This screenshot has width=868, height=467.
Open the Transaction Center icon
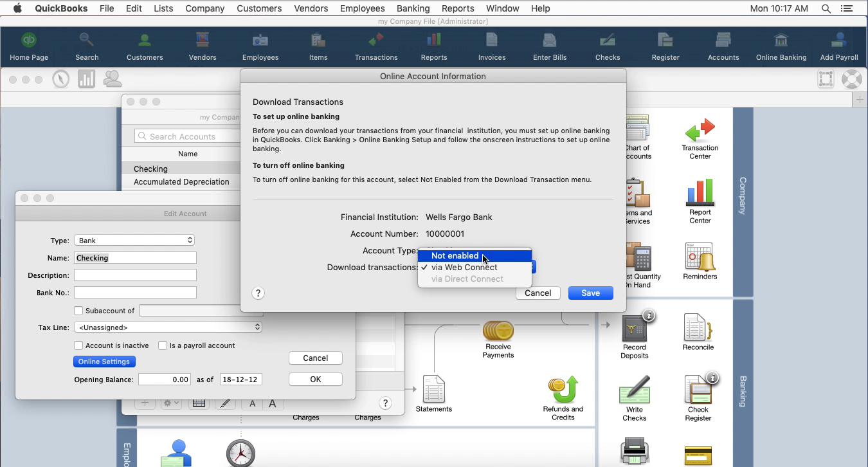(x=700, y=139)
